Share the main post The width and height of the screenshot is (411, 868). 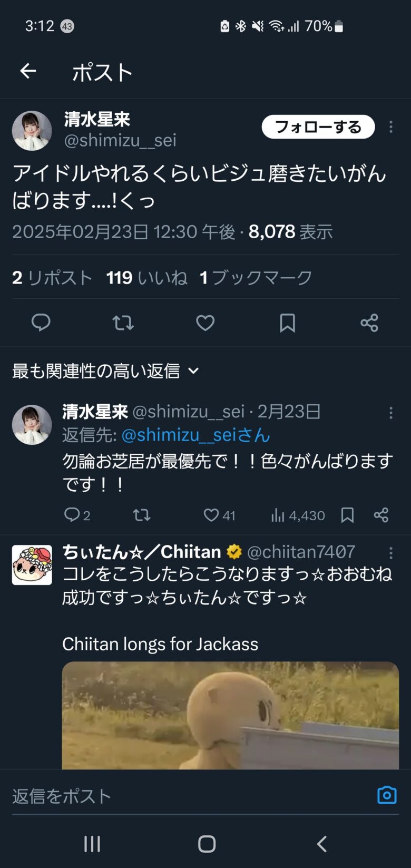[x=369, y=323]
